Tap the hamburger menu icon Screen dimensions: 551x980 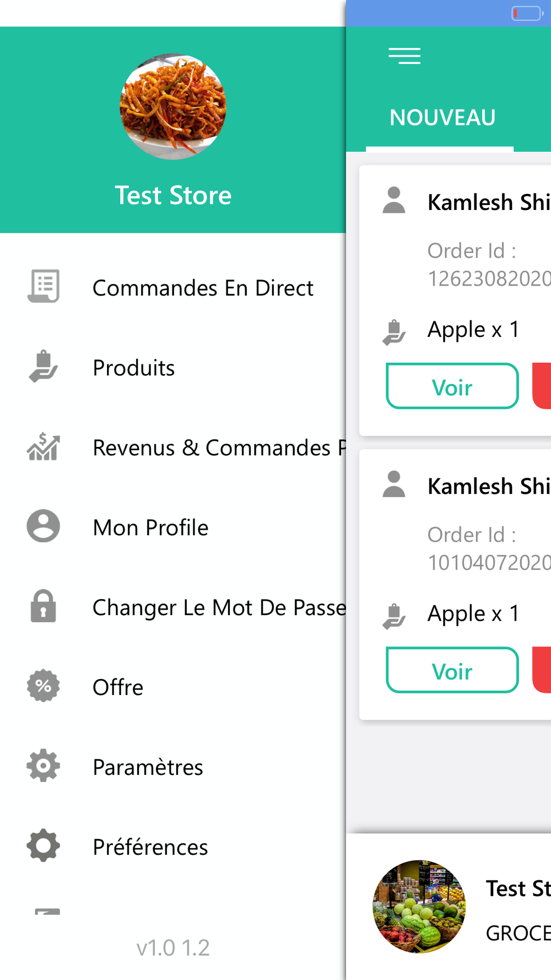coord(404,56)
